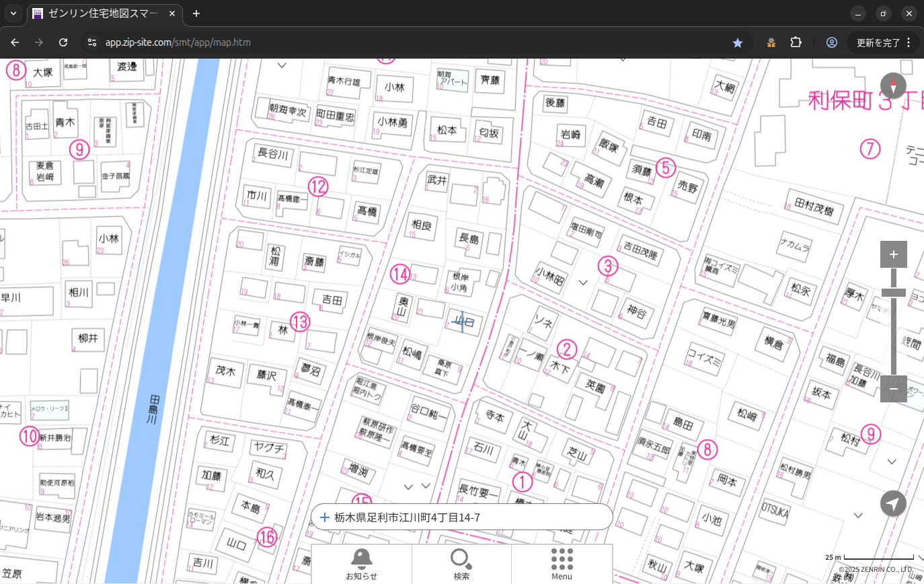Click the ナカムラ building label
924x584 pixels.
795,247
